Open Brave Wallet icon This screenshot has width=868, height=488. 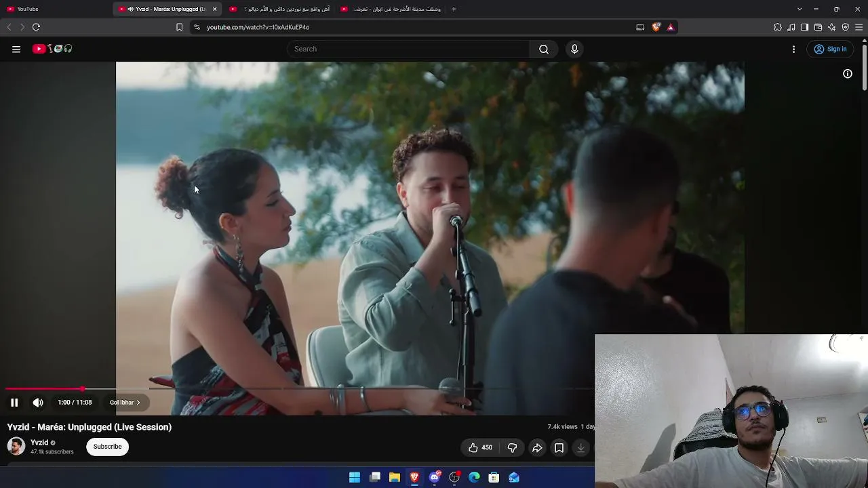click(818, 27)
